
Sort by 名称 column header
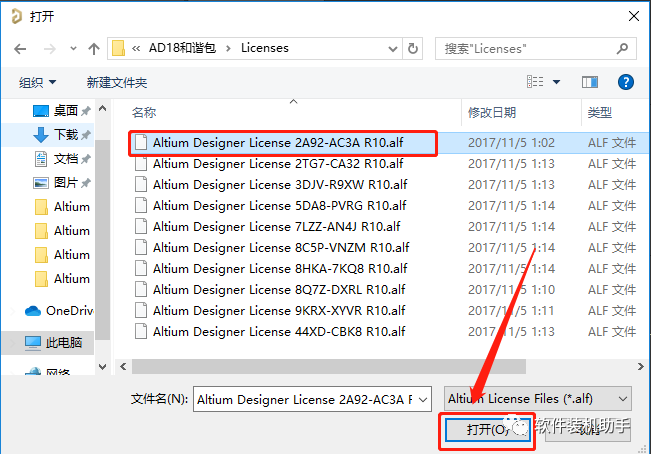tap(144, 112)
